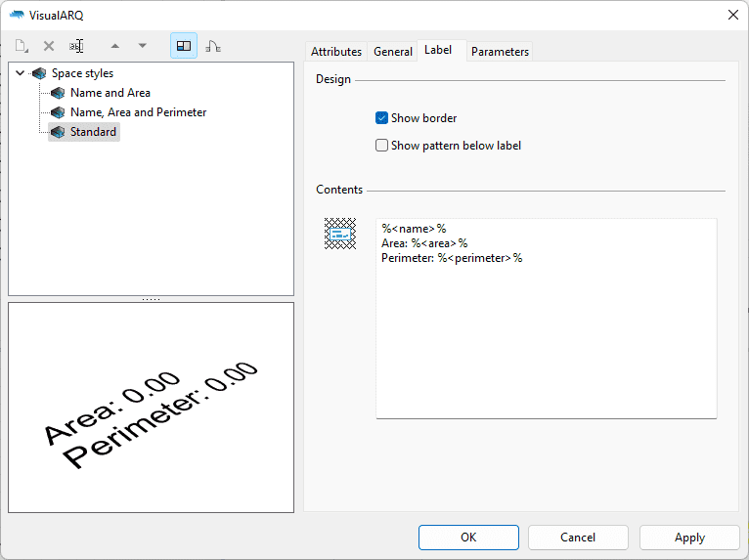Switch to the General tab
The width and height of the screenshot is (749, 560).
[x=392, y=52]
